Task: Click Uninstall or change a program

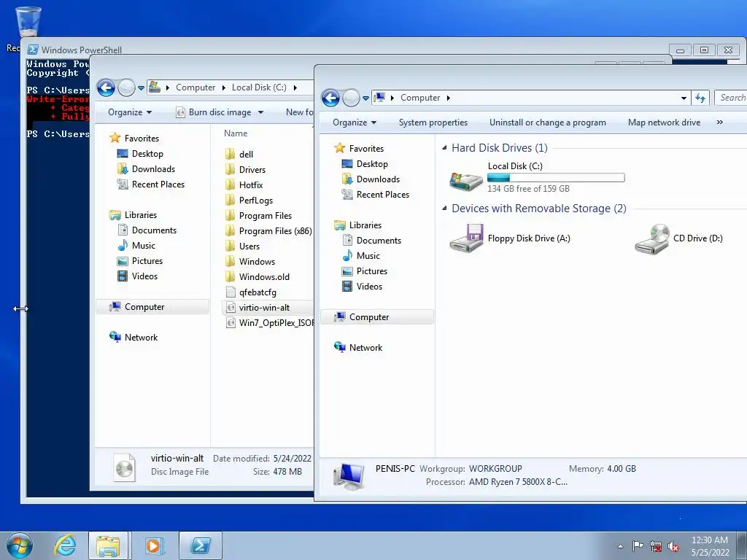Action: tap(547, 122)
